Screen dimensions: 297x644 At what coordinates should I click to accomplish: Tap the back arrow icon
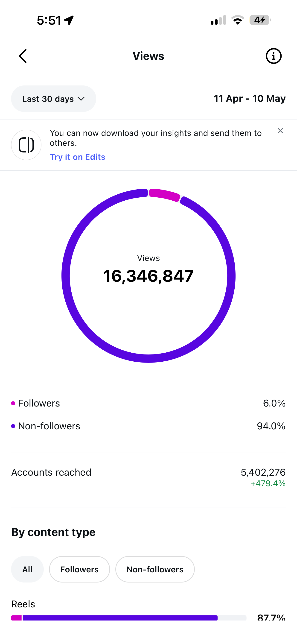23,56
